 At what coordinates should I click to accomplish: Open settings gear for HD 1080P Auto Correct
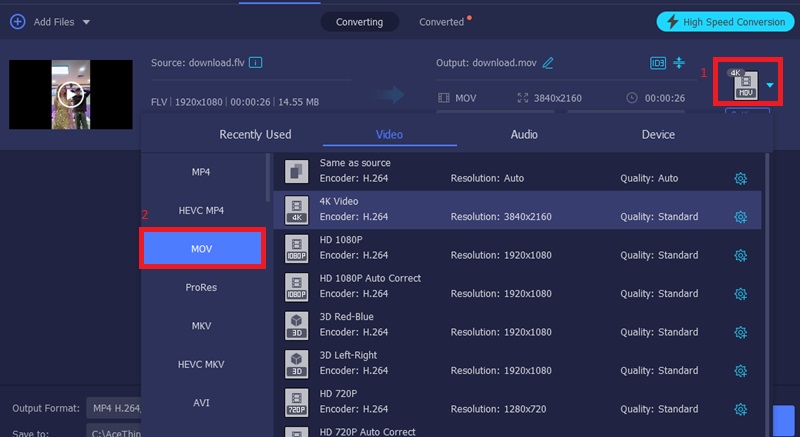(740, 294)
